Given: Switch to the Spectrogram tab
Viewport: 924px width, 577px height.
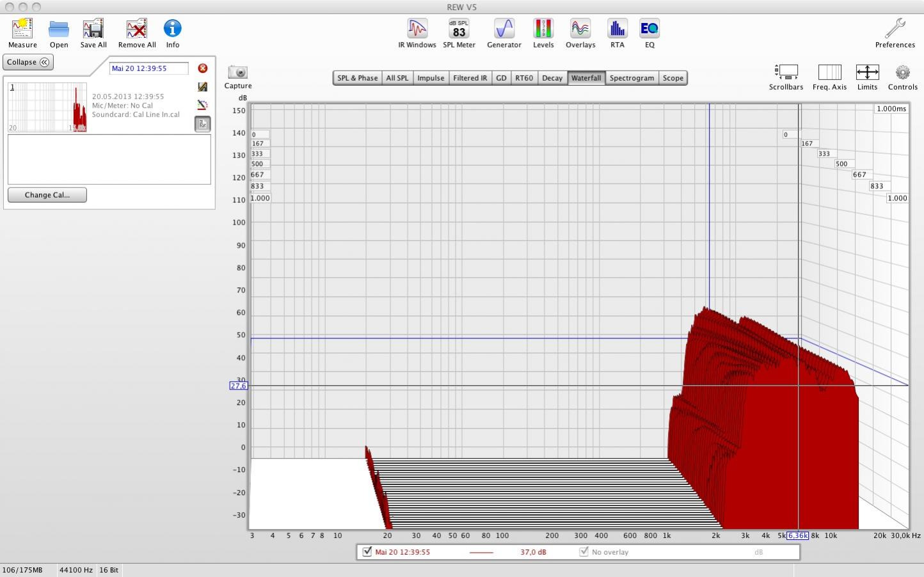Looking at the screenshot, I should pos(632,78).
